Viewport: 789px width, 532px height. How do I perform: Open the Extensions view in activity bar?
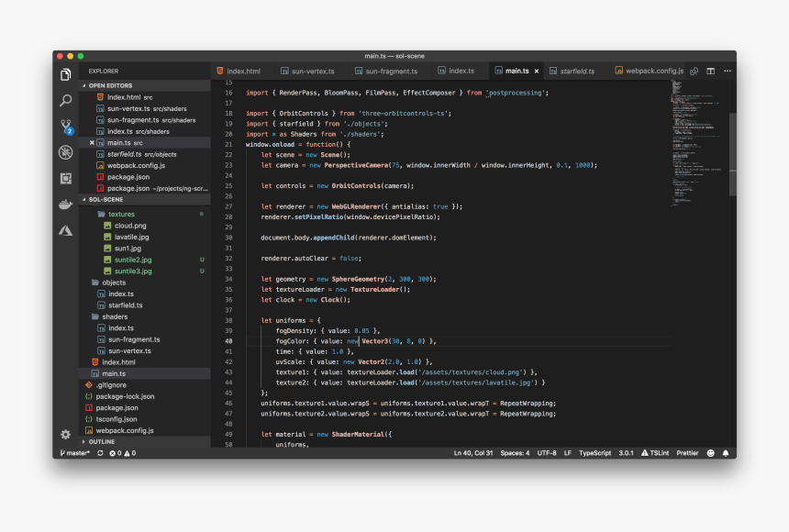65,179
